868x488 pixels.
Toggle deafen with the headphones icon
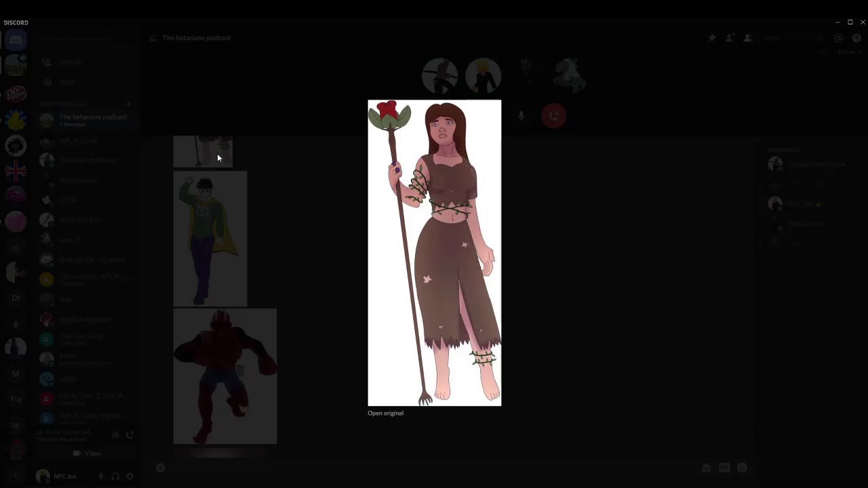(115, 476)
